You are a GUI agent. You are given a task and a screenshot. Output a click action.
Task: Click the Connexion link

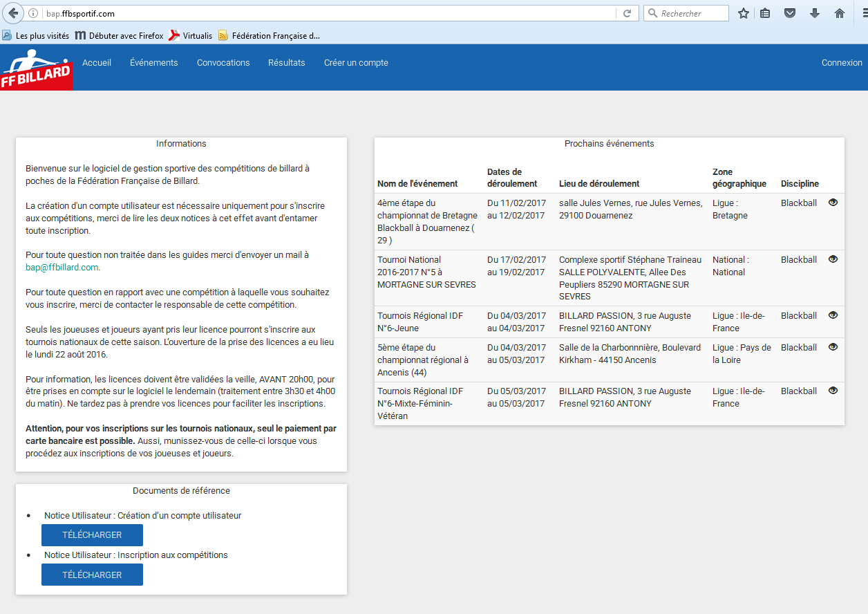(841, 63)
